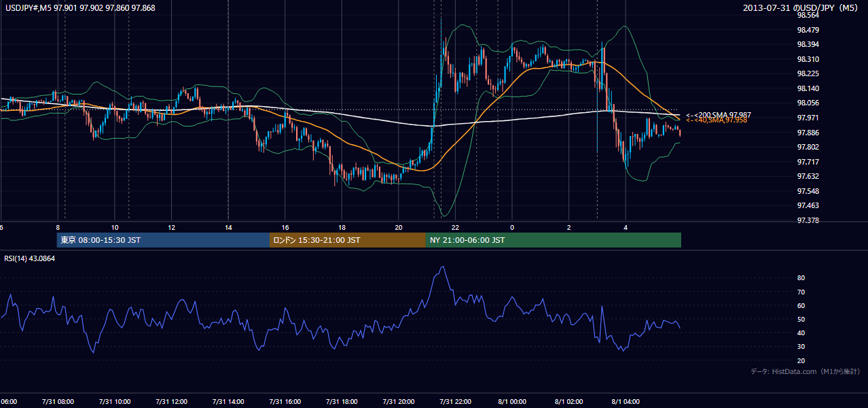868x408 pixels.
Task: Click the bottom time label 7/31 10:00
Action: tap(115, 401)
